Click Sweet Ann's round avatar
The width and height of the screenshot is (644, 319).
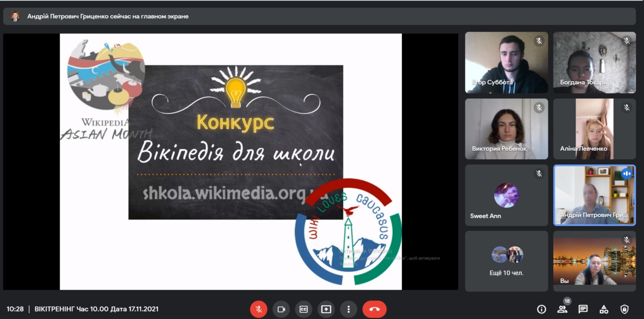506,195
